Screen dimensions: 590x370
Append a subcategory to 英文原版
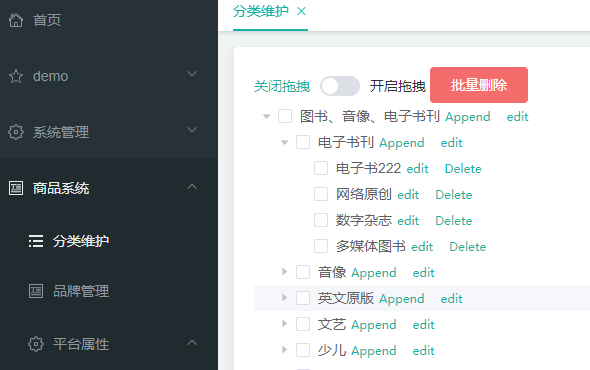pos(401,299)
